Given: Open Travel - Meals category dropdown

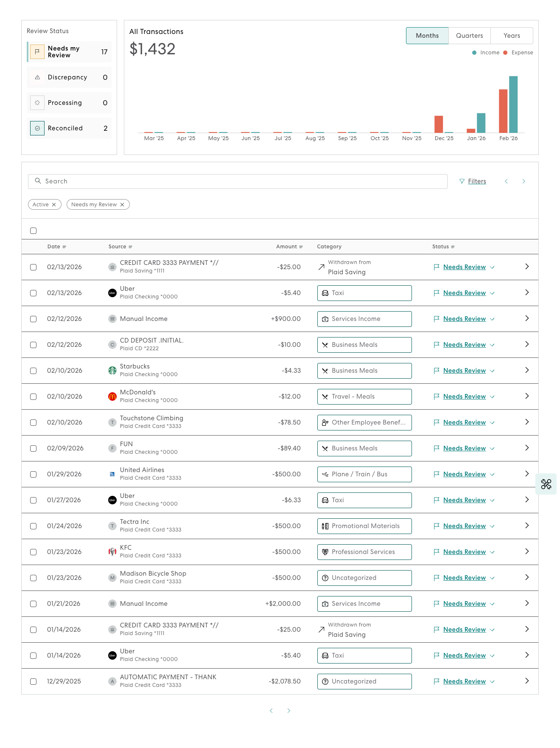Looking at the screenshot, I should (x=364, y=396).
